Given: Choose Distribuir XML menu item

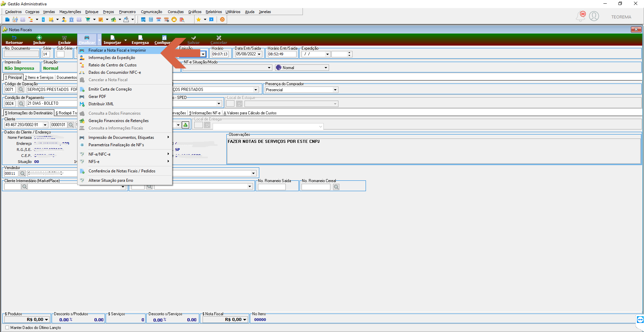Looking at the screenshot, I should click(125, 104).
